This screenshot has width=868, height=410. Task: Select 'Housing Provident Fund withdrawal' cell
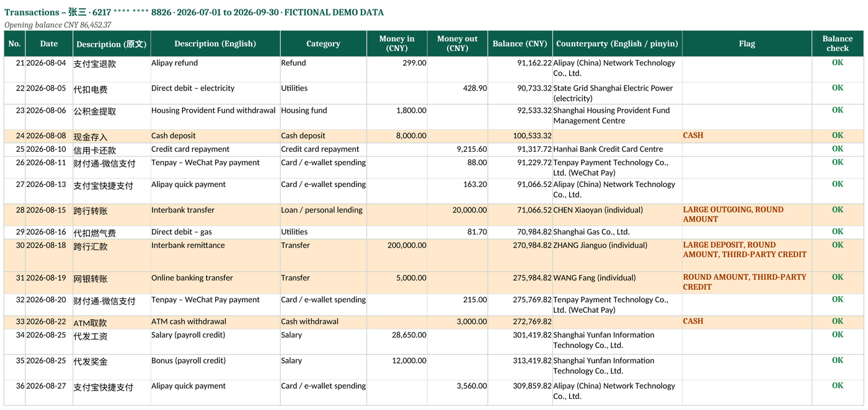(215, 117)
